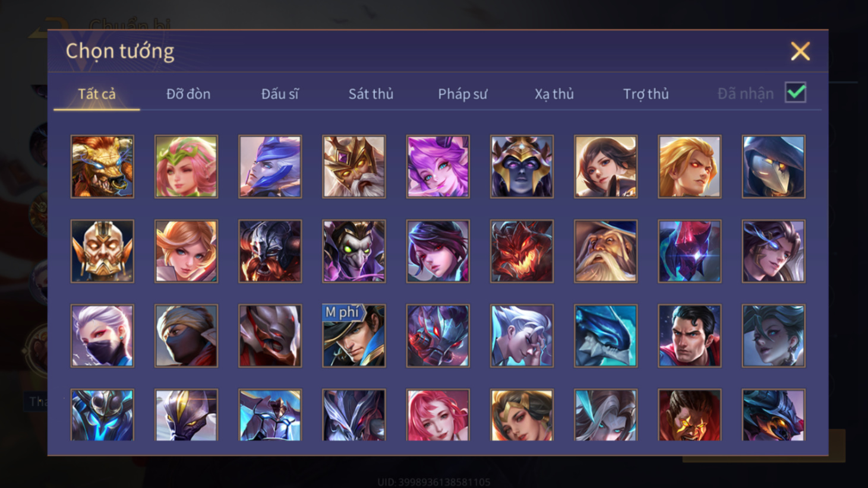Select the masked white-haired ninja girl
The image size is (868, 488).
102,335
